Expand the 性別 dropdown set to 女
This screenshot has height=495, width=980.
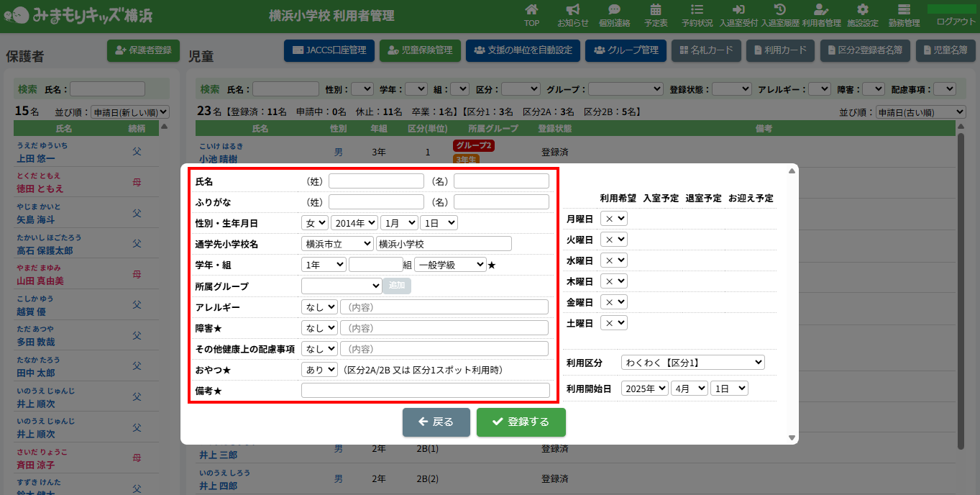tap(314, 223)
